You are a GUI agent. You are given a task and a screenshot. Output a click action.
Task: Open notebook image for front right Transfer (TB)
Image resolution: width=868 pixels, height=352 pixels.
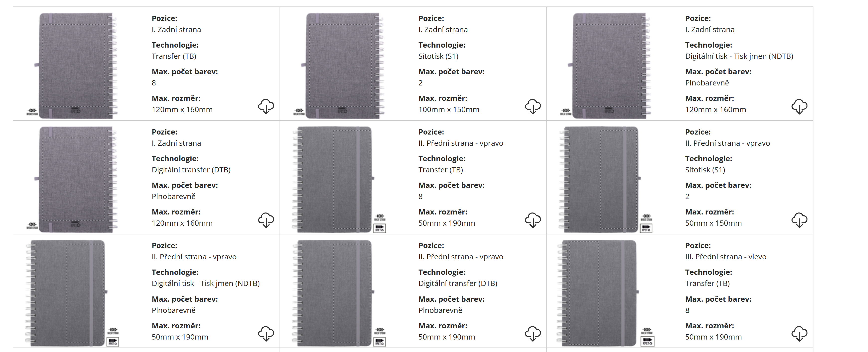tap(339, 179)
